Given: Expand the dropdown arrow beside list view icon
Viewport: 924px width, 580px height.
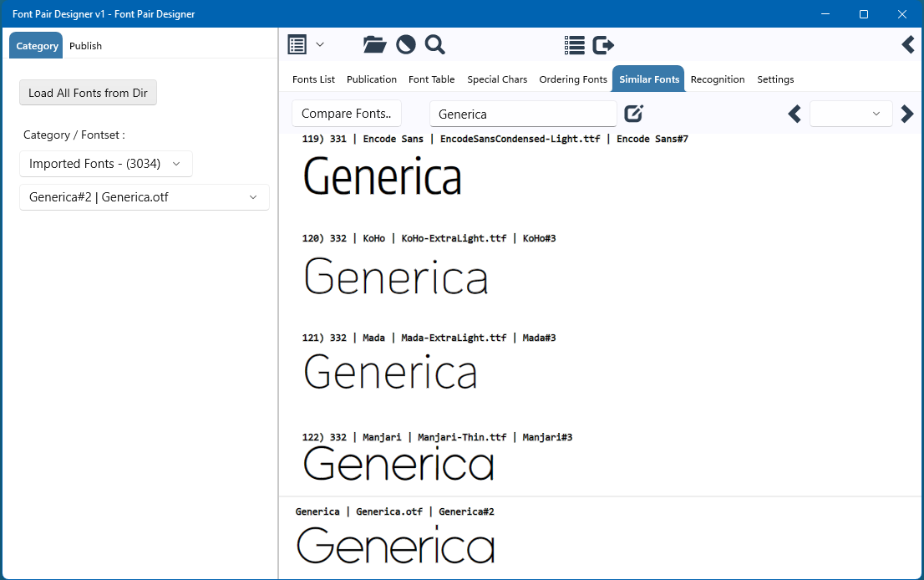Looking at the screenshot, I should click(319, 45).
